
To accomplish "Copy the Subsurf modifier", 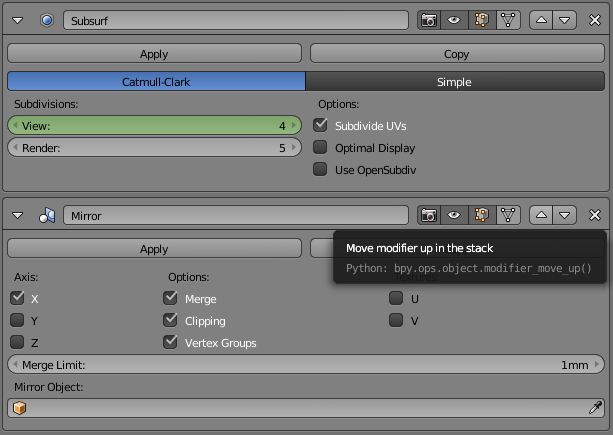I will 457,54.
